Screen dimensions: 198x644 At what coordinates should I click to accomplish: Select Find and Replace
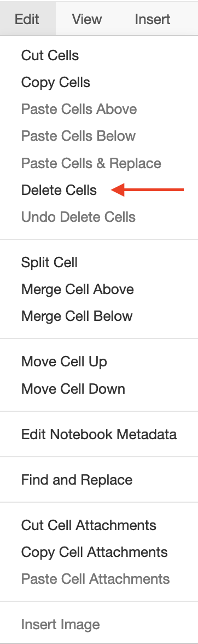coord(99,480)
